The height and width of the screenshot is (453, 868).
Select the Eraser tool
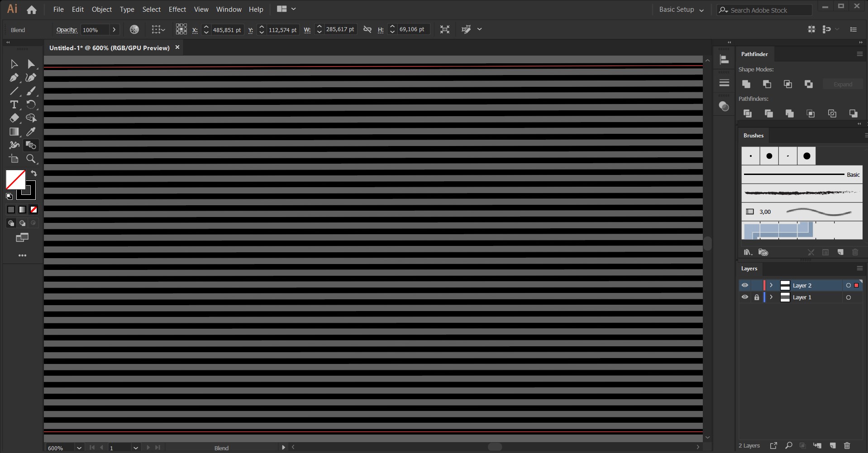(14, 118)
